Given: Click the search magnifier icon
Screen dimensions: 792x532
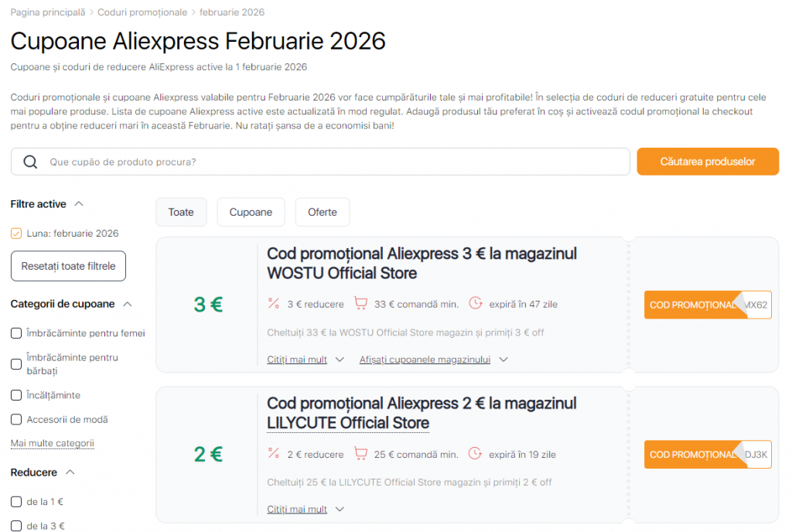Looking at the screenshot, I should coord(30,161).
